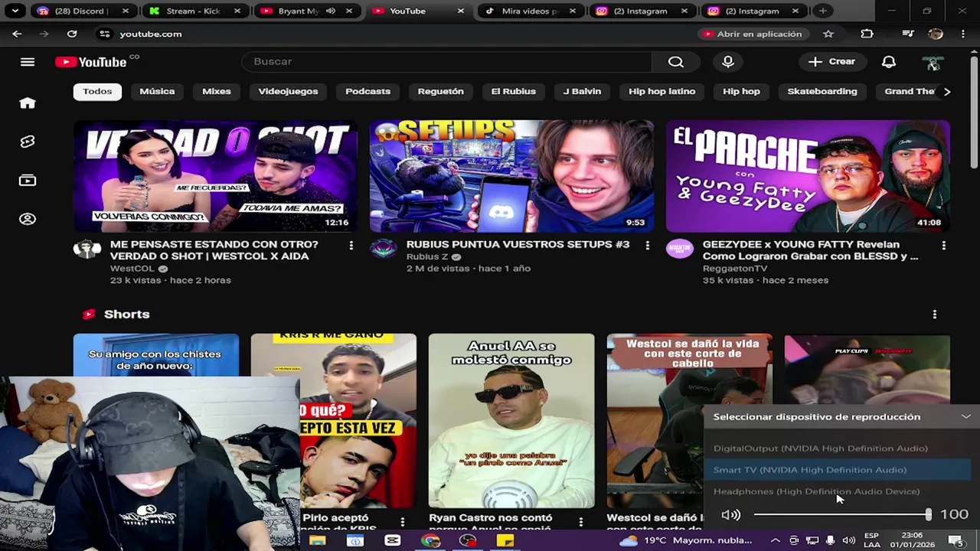The height and width of the screenshot is (551, 980).
Task: Click the taskbar speaker volume icon
Action: [x=848, y=541]
